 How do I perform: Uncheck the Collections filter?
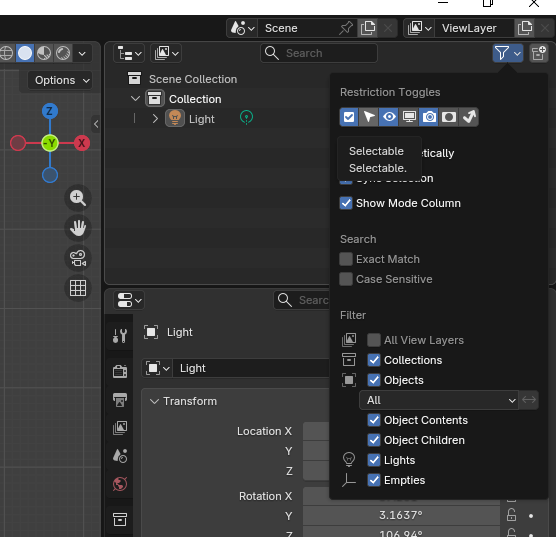pos(374,360)
